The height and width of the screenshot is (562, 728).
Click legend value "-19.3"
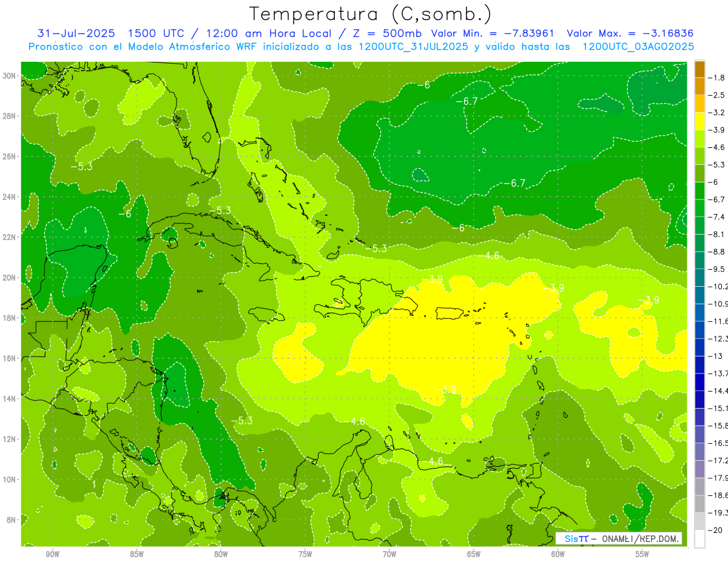tap(718, 513)
